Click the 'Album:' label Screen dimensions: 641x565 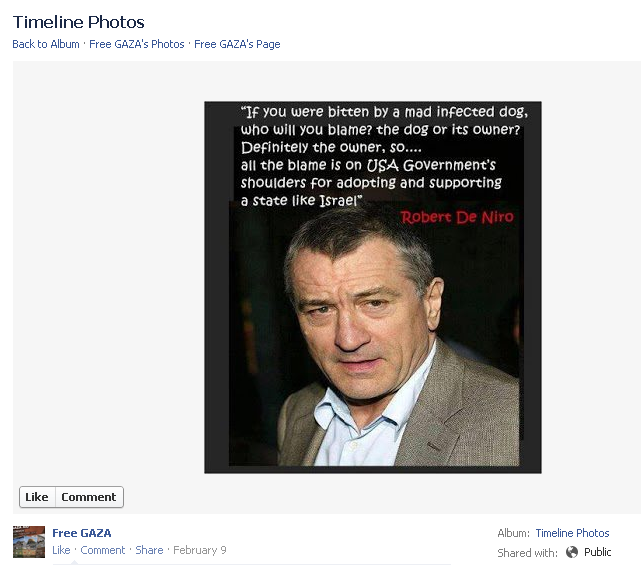click(x=513, y=533)
